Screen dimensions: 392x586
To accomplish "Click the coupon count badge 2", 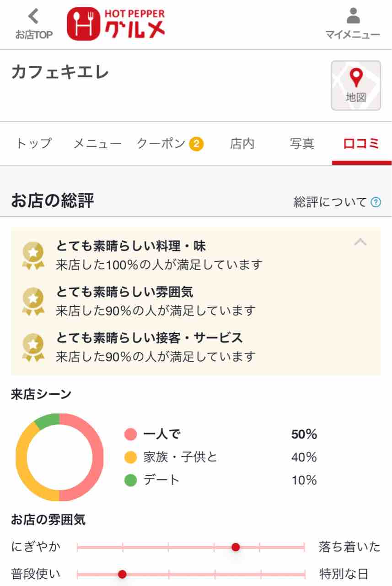I will (196, 144).
